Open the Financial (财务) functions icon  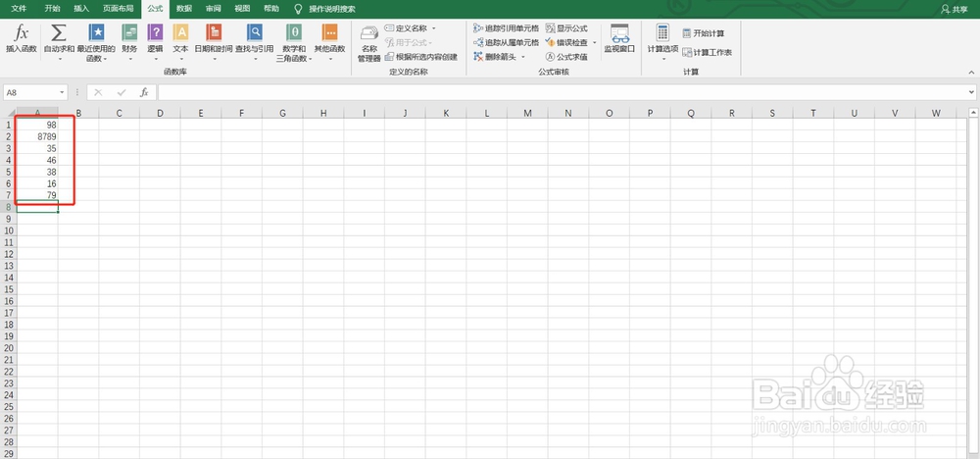[x=129, y=33]
